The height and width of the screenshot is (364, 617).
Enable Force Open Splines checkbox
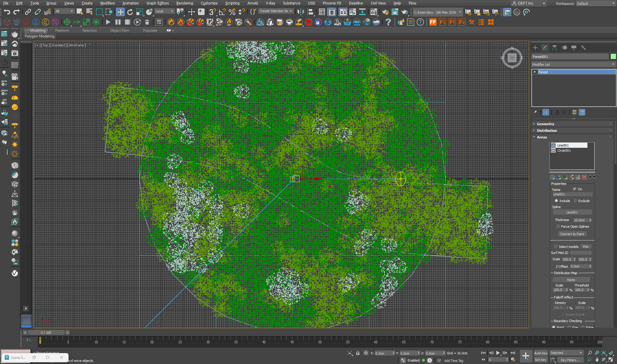[558, 226]
